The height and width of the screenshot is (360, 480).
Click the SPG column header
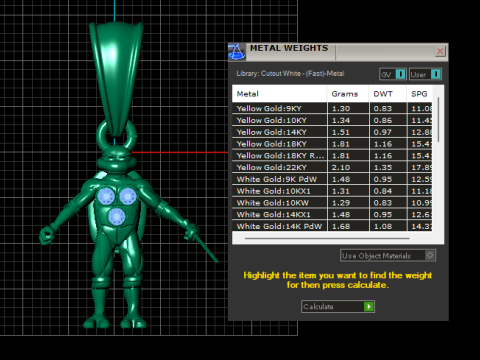point(419,94)
